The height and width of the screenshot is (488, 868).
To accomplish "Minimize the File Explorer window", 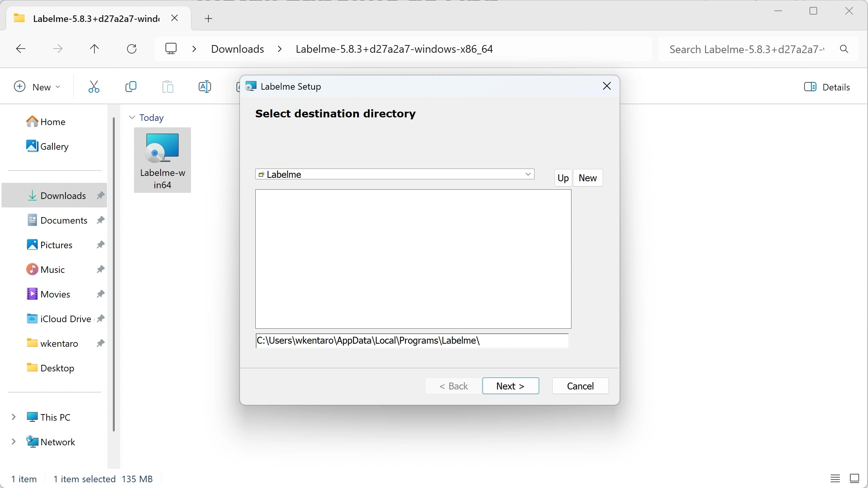I will [778, 11].
